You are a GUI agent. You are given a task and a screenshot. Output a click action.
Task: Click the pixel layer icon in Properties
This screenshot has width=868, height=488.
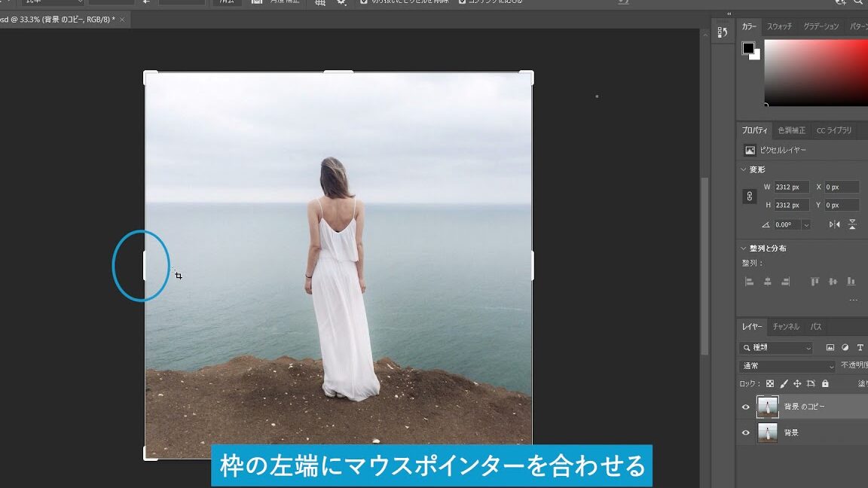pyautogui.click(x=750, y=150)
